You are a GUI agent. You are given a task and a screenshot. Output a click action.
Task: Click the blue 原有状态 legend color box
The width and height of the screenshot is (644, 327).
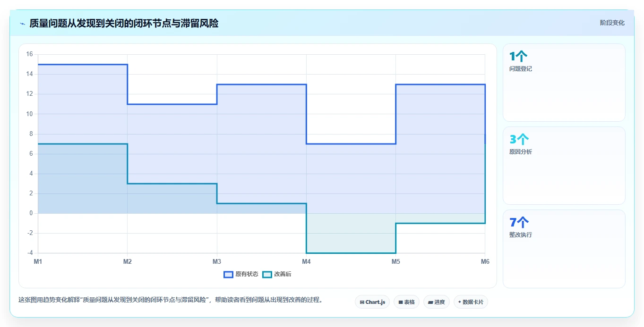[229, 274]
